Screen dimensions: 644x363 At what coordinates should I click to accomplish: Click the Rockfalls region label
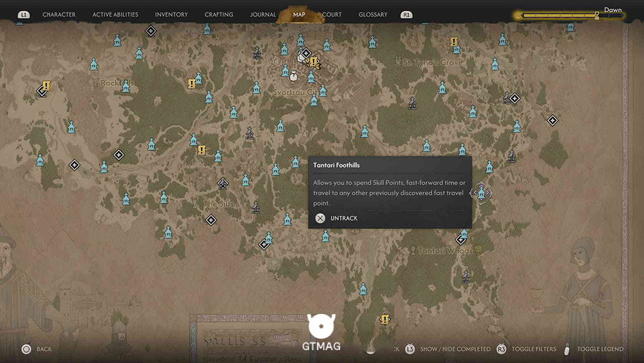[x=117, y=83]
